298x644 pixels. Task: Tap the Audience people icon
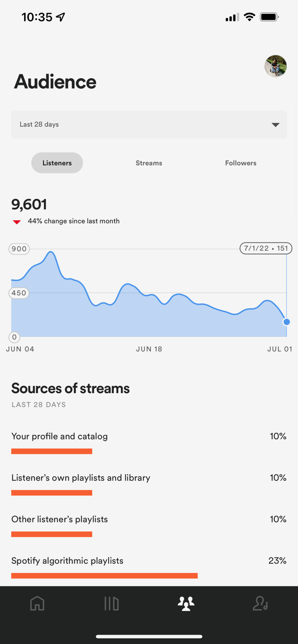click(186, 603)
